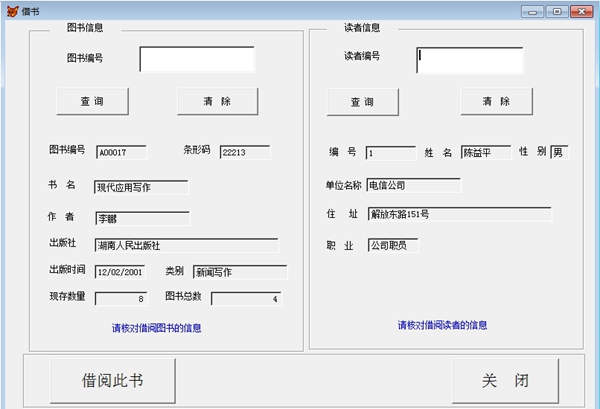Viewport: 600px width, 409px height.
Task: Click the 图书编号 search input box
Action: [197, 59]
